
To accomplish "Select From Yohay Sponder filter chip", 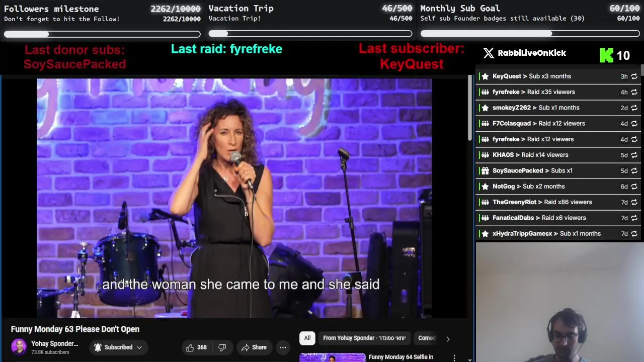I will [x=364, y=338].
